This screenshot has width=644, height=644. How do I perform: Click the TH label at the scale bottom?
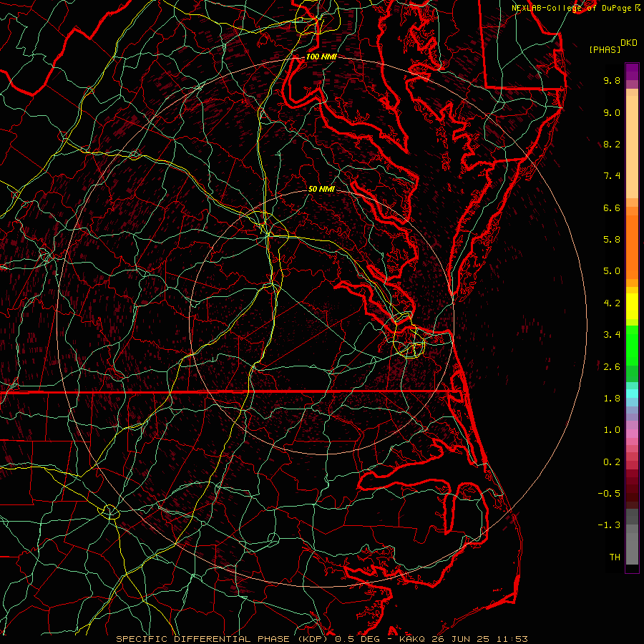[615, 557]
